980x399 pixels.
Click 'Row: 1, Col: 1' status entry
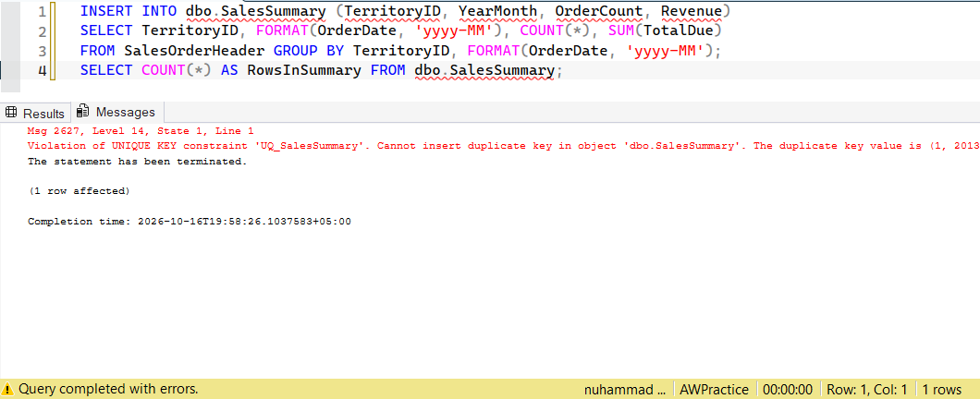(x=866, y=389)
